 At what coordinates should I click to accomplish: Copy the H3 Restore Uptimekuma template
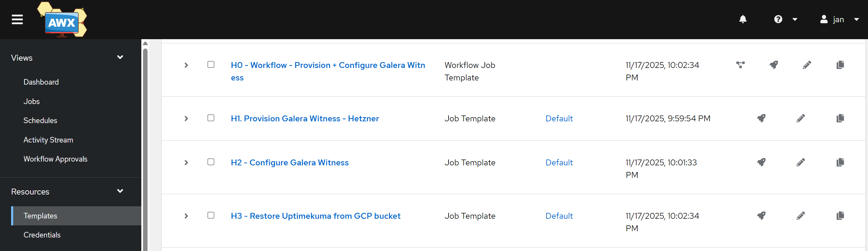coord(840,216)
